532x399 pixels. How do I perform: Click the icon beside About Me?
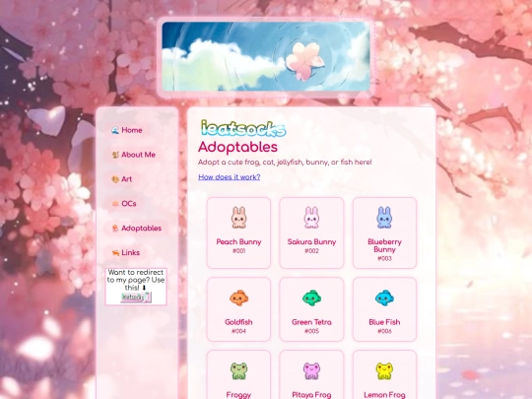point(115,155)
